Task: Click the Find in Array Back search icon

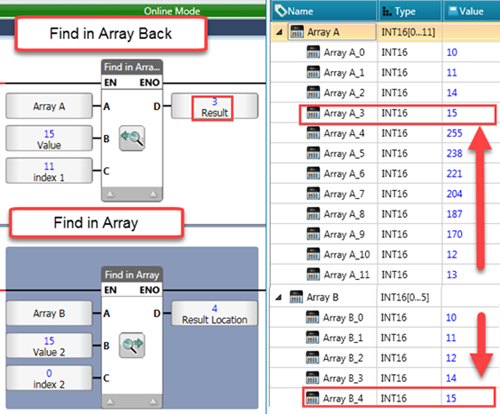Action: click(x=132, y=138)
